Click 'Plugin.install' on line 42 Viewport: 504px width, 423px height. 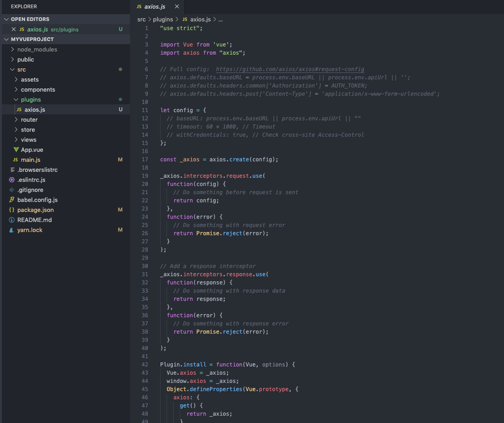point(183,365)
